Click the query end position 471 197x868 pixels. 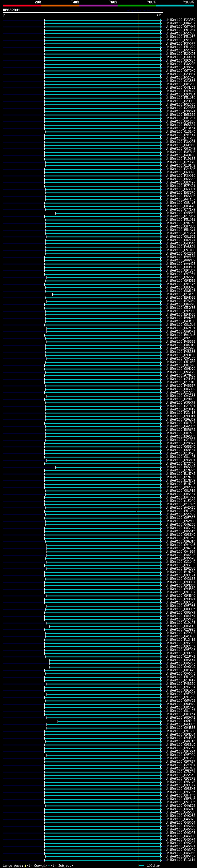pyautogui.click(x=159, y=15)
